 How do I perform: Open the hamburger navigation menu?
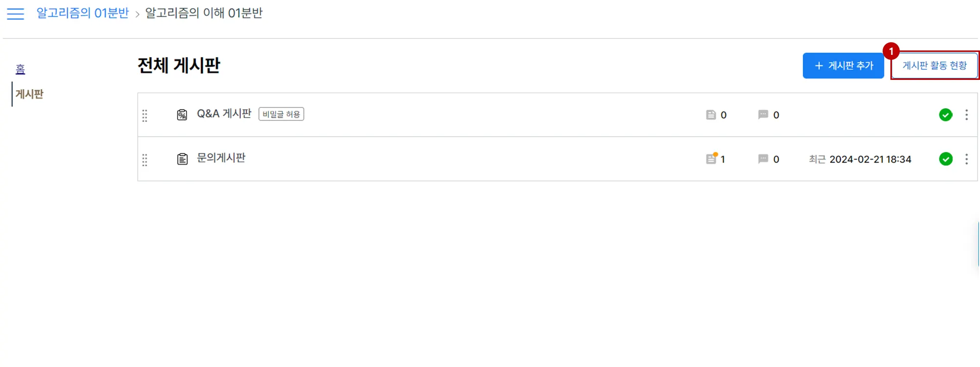click(x=15, y=14)
